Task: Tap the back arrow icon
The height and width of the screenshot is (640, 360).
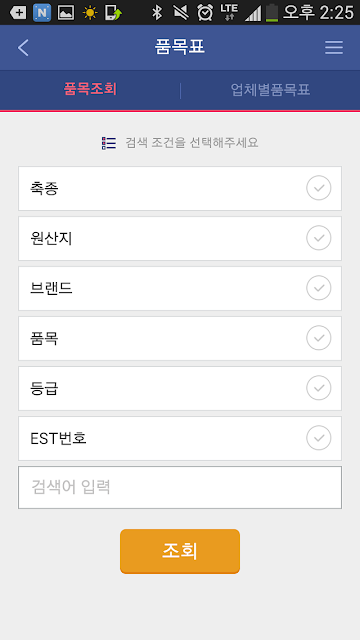Action: click(x=23, y=48)
